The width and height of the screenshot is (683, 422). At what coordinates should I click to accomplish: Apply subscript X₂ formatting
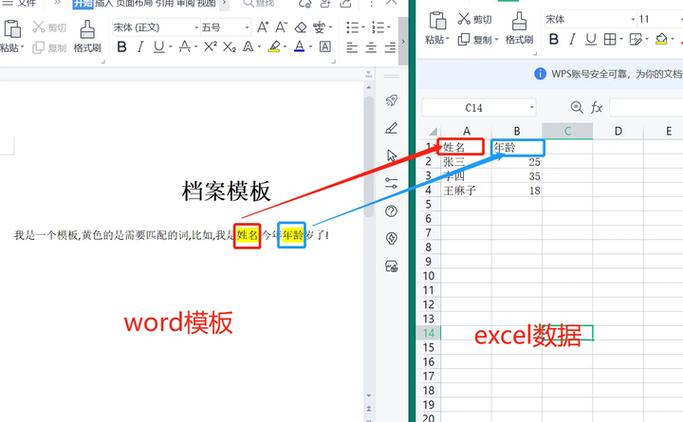point(229,47)
